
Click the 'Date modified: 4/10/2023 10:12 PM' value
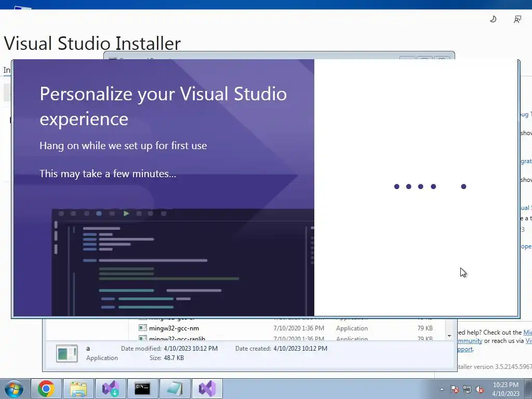191,349
